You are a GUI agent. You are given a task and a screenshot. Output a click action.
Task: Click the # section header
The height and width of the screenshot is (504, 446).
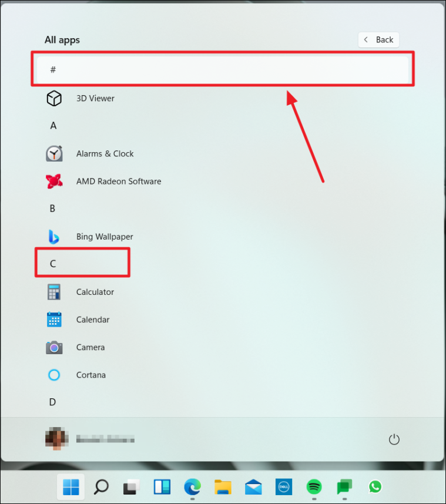click(x=223, y=70)
